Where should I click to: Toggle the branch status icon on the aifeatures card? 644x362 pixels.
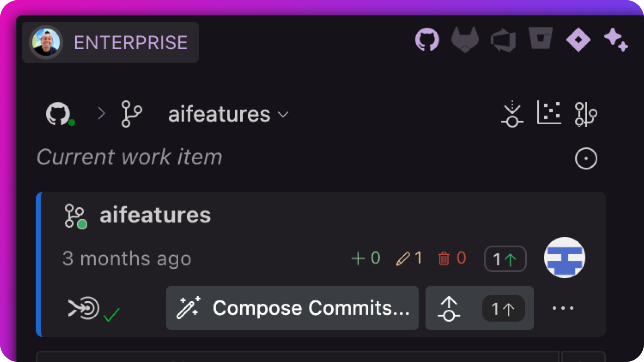click(x=75, y=215)
